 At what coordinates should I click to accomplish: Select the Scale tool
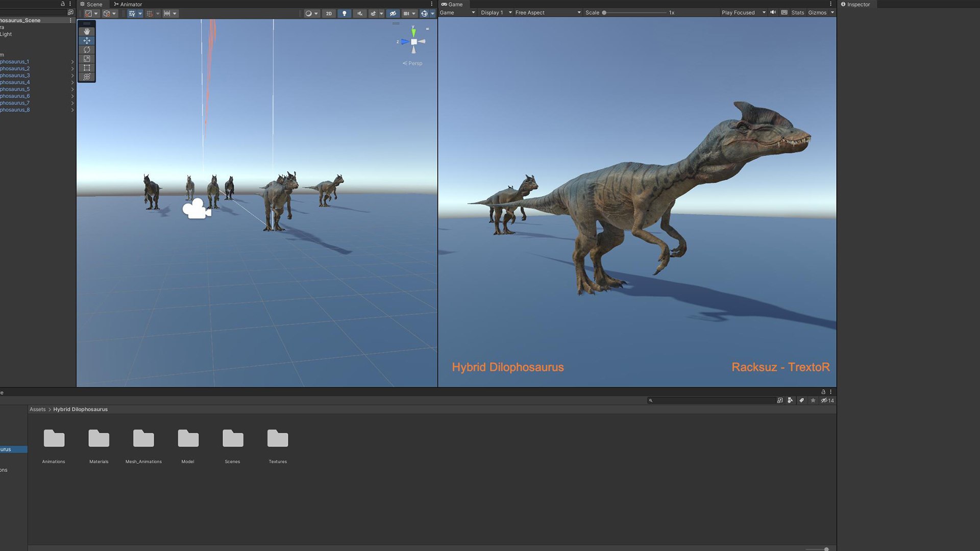(87, 59)
